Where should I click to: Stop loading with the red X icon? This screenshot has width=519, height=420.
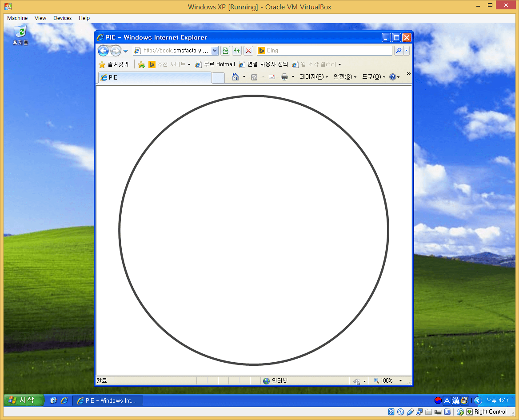click(x=248, y=51)
